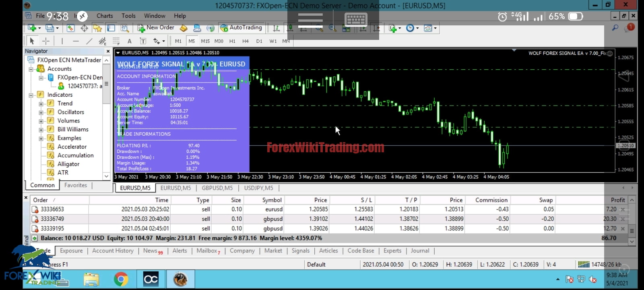Switch to the GBPUSD,M5 chart tab
This screenshot has width=644, height=290.
[x=217, y=188]
